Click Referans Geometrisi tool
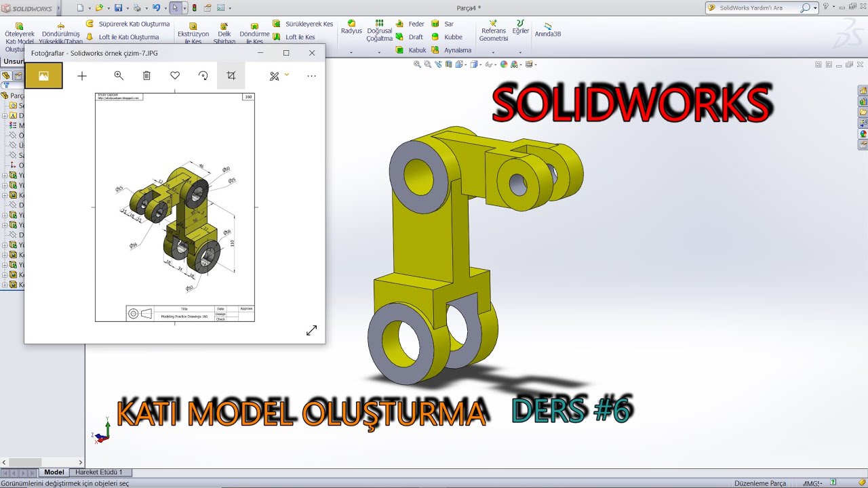This screenshot has width=868, height=488. [493, 31]
